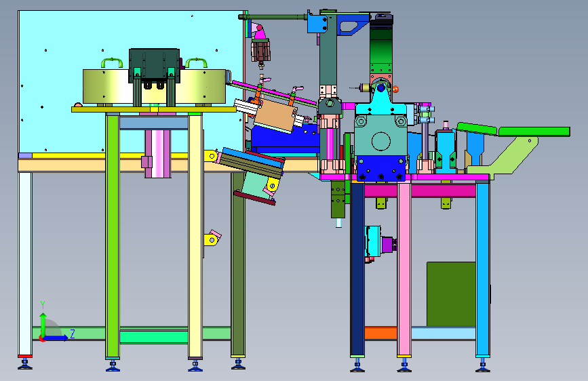This screenshot has width=588, height=381.
Task: Select the sky blue right leg
Action: [483, 268]
